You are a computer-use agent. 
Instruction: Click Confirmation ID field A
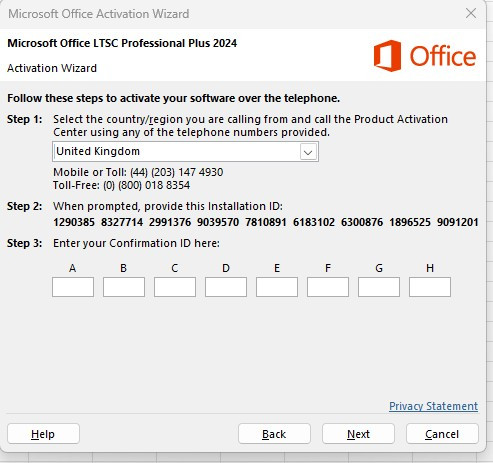(x=73, y=287)
